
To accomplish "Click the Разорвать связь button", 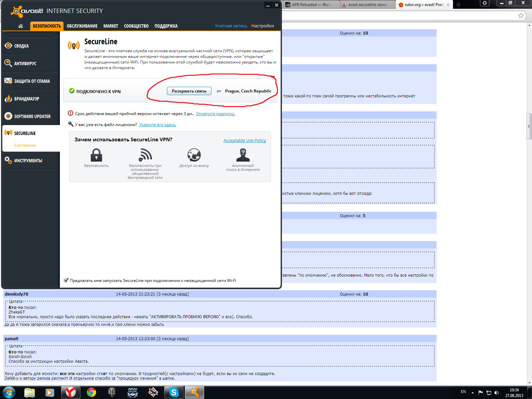I will point(189,91).
